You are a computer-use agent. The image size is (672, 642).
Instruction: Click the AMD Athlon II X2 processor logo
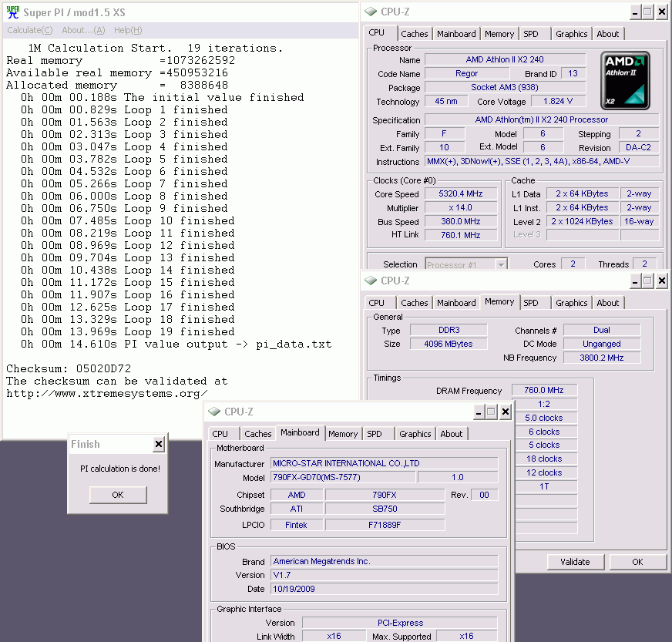pos(625,81)
